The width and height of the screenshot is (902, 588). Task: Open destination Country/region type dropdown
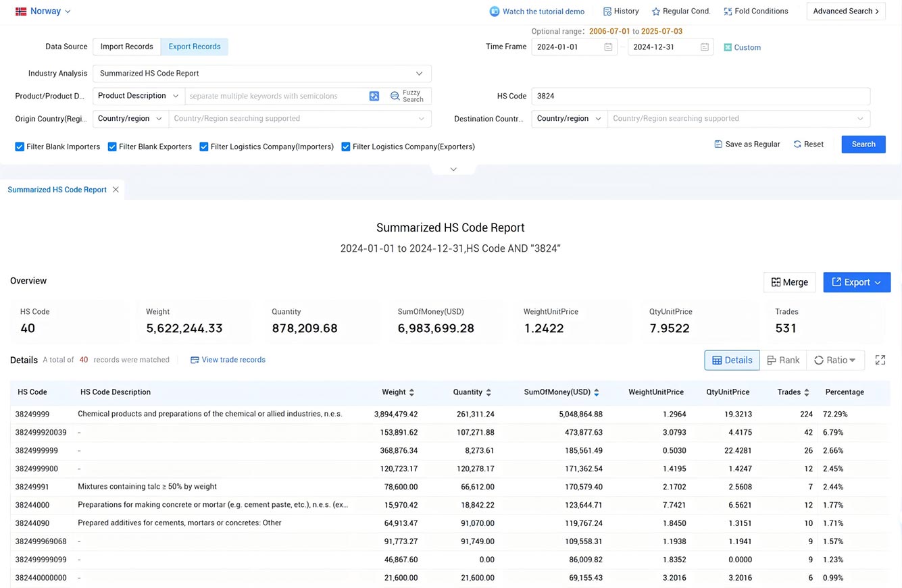coord(570,119)
